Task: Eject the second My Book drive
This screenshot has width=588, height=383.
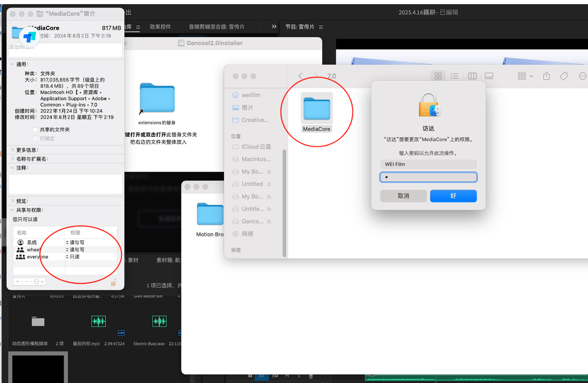Action: tap(269, 196)
